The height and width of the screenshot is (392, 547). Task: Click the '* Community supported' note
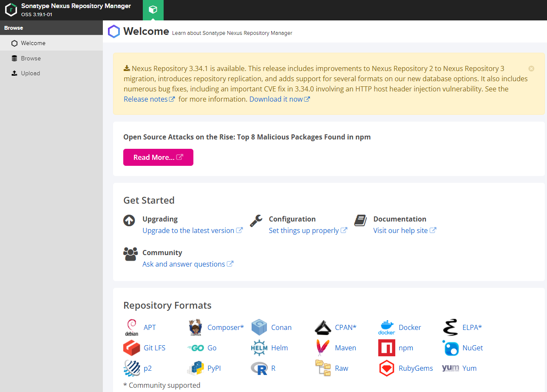pyautogui.click(x=162, y=385)
